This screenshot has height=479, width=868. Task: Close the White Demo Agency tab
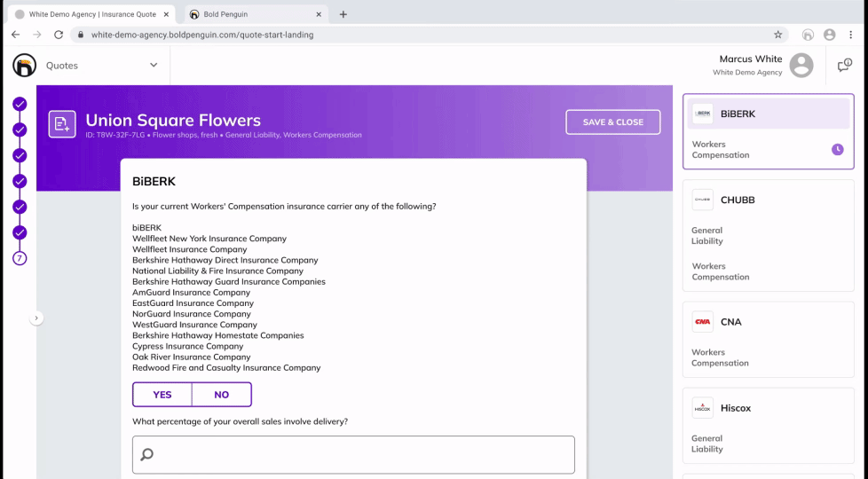pos(166,14)
